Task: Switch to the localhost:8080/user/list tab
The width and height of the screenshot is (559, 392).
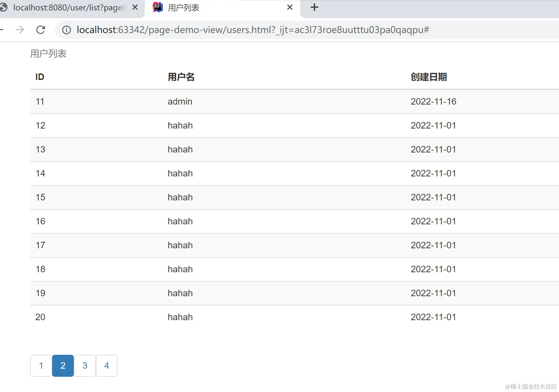Action: [x=70, y=8]
